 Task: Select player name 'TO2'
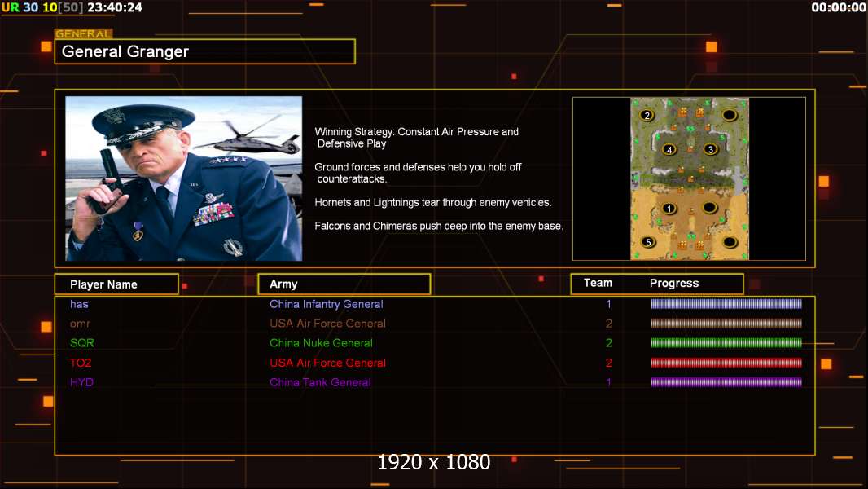[x=81, y=363]
